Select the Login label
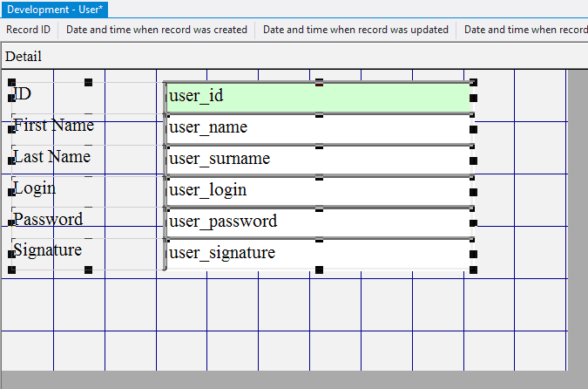The height and width of the screenshot is (389, 588). [35, 188]
